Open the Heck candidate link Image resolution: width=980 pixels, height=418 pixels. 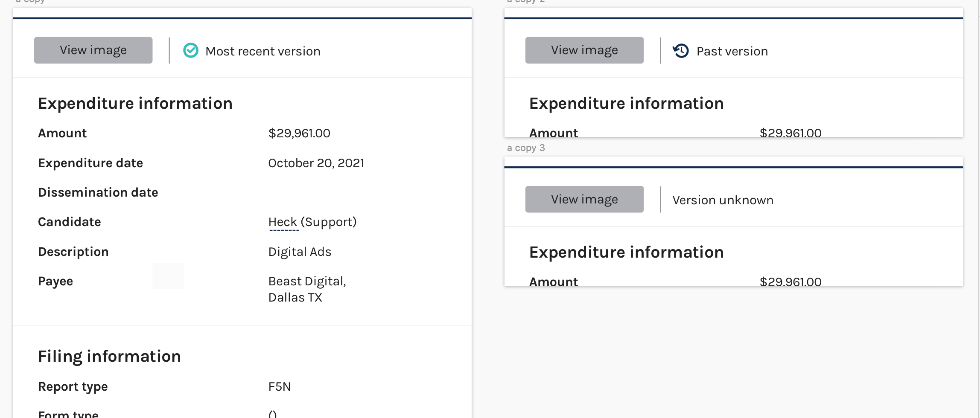click(283, 222)
